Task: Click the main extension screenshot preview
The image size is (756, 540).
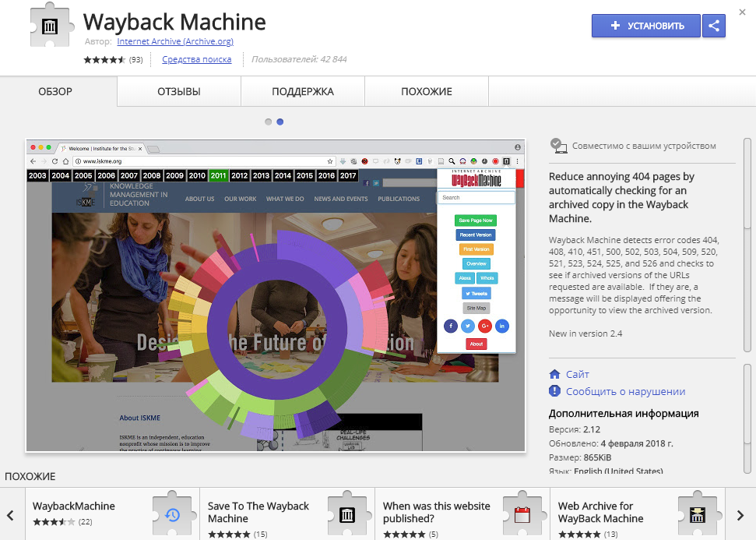Action: pyautogui.click(x=276, y=296)
